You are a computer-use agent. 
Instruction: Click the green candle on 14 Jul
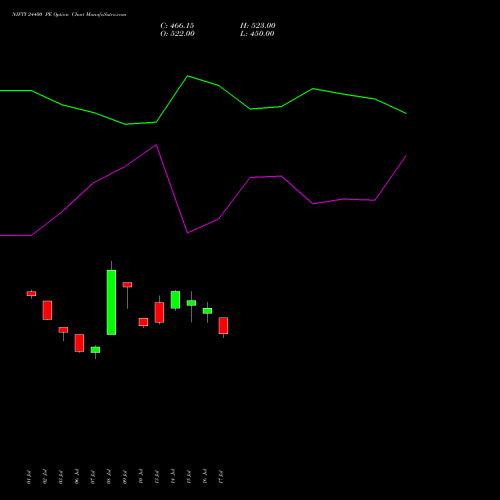tap(175, 300)
